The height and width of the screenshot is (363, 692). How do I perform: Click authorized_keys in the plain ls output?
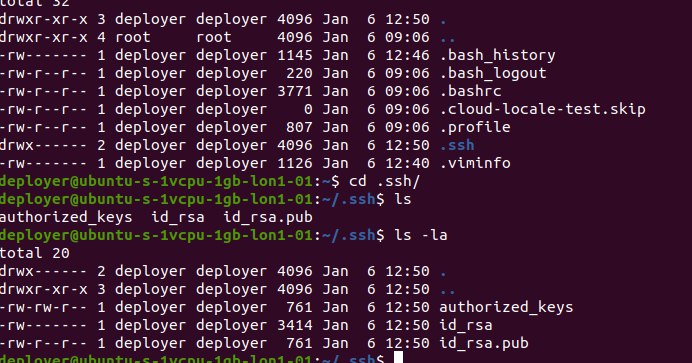tap(66, 217)
